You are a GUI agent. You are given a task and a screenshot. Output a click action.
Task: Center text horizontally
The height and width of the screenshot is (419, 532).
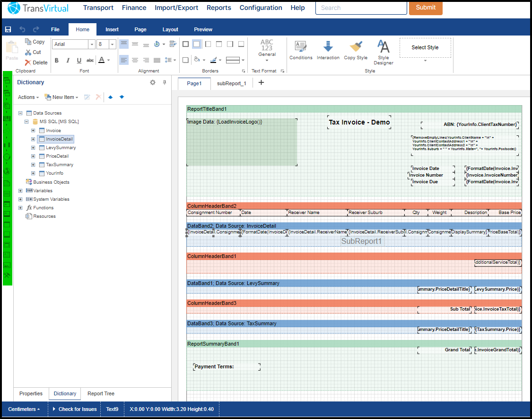(x=135, y=60)
